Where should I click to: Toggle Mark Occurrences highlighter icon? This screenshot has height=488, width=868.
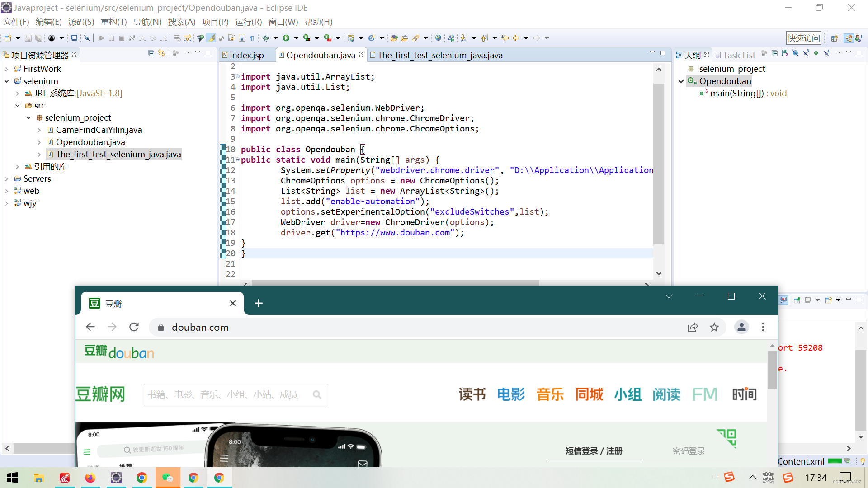(211, 38)
